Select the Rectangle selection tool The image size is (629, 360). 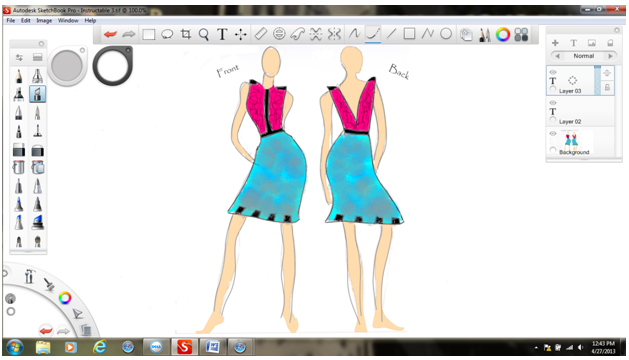[x=148, y=35]
